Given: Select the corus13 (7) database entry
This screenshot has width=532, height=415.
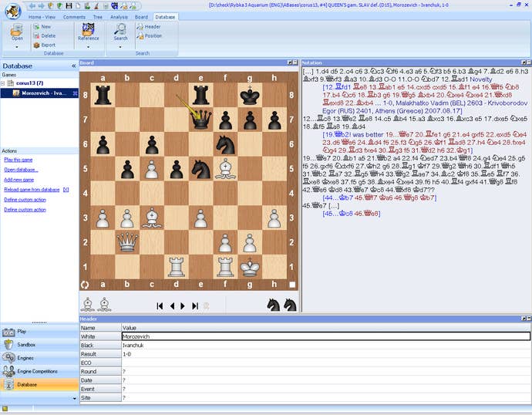Looking at the screenshot, I should (29, 83).
